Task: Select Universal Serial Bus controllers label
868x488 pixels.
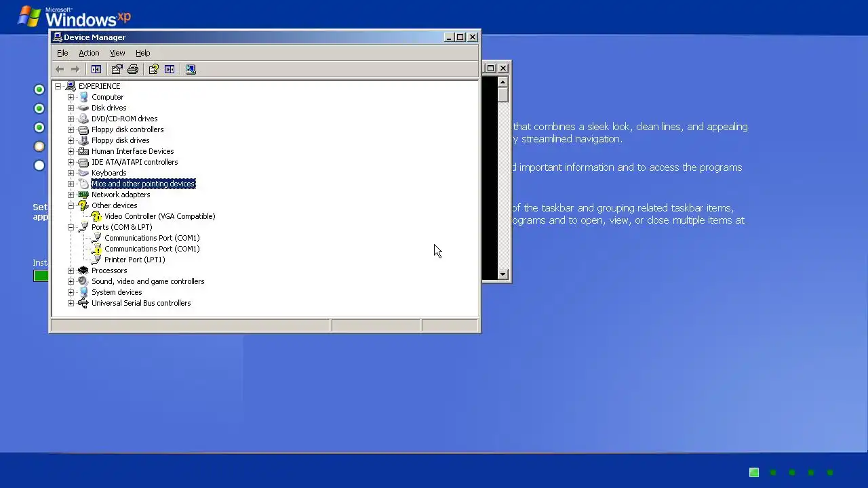Action: [x=141, y=303]
